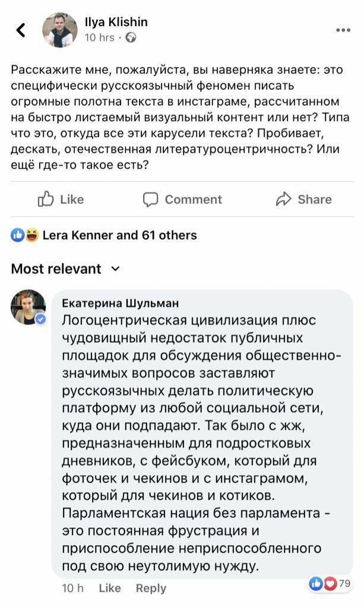Tap the Share arrow icon

[284, 200]
